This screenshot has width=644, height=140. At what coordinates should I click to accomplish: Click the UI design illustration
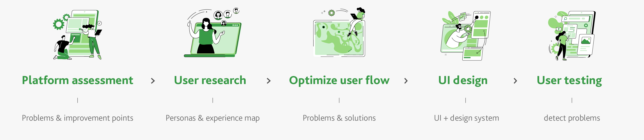click(465, 35)
